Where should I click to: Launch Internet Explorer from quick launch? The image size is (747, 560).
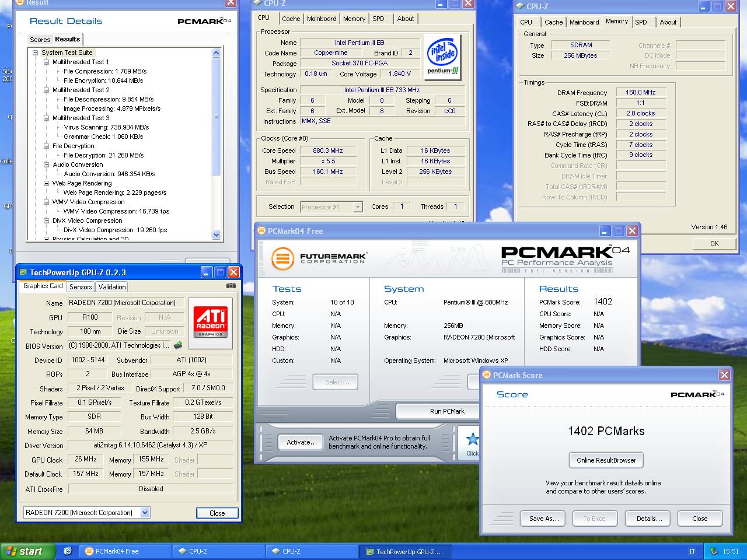click(68, 551)
